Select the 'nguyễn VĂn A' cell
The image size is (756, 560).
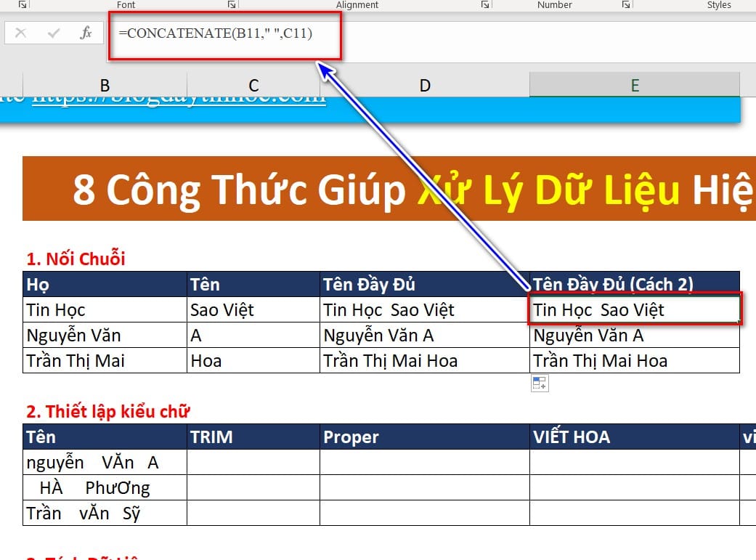(x=105, y=462)
